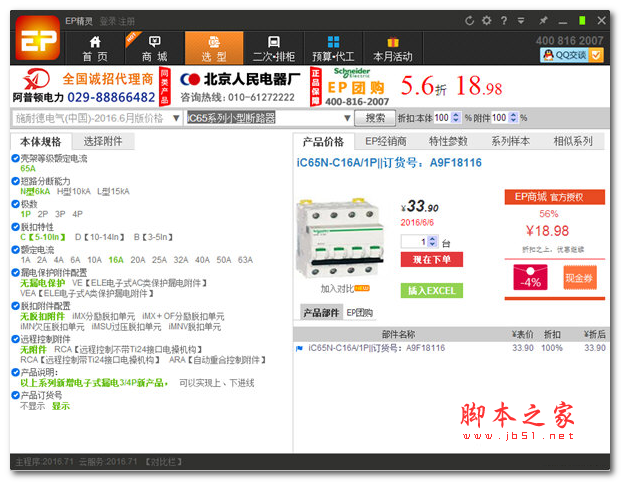Select the 产品部件 sub-tab
Image resolution: width=621 pixels, height=482 pixels.
click(x=322, y=313)
